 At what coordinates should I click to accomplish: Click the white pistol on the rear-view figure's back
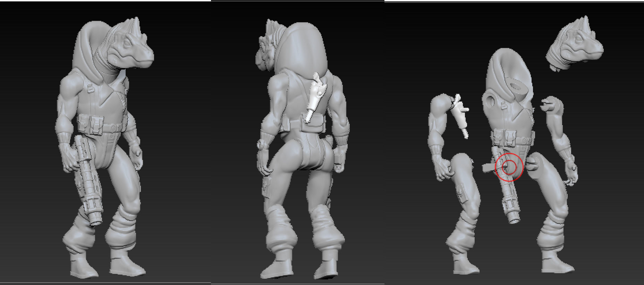pyautogui.click(x=315, y=98)
